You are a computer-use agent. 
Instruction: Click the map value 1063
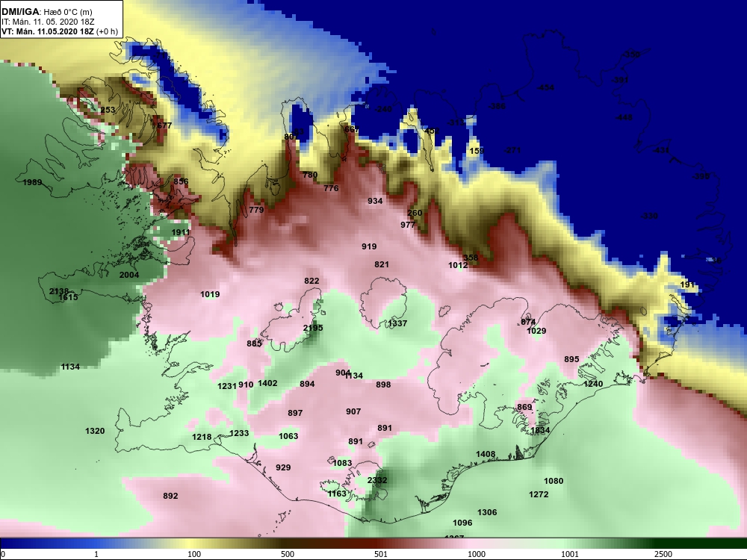coord(288,436)
